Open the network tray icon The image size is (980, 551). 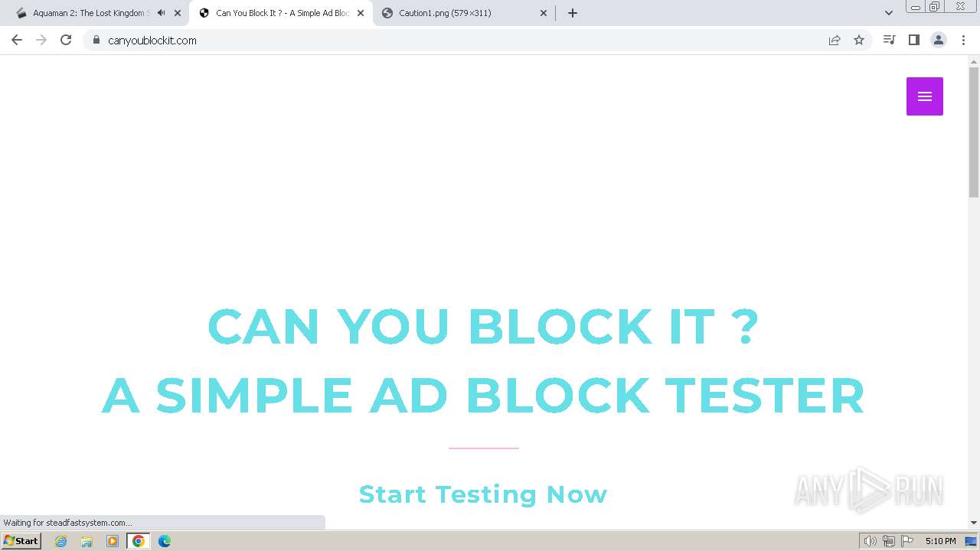pos(889,541)
